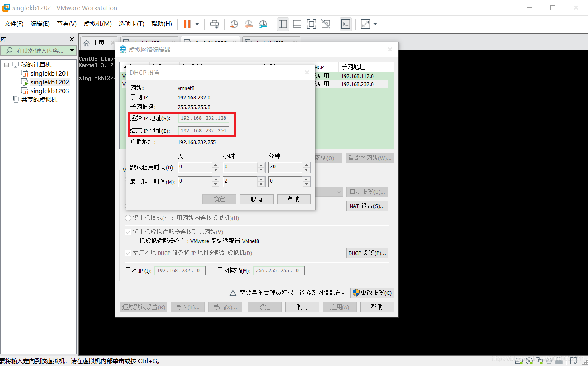Click the default lease minutes field showing 30

(285, 167)
